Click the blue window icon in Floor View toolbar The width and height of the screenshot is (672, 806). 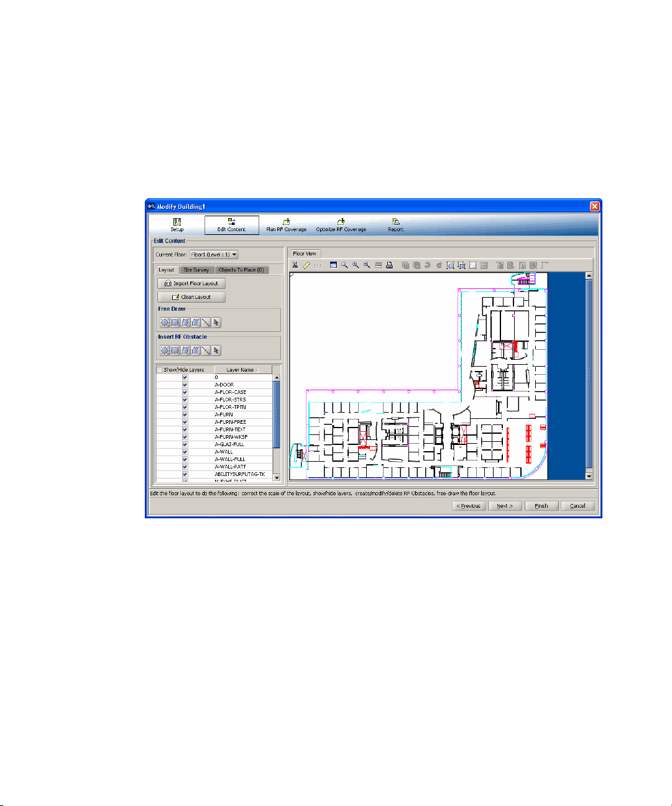pyautogui.click(x=333, y=265)
